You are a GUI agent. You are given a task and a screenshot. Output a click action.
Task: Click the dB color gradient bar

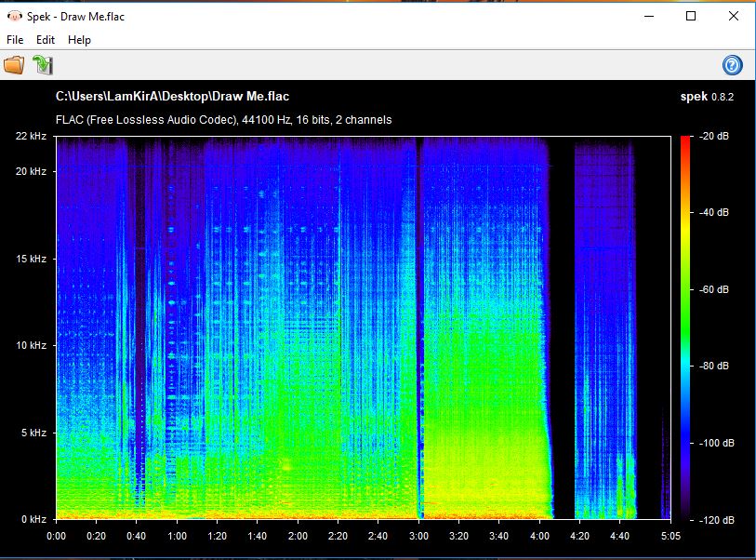(685, 327)
